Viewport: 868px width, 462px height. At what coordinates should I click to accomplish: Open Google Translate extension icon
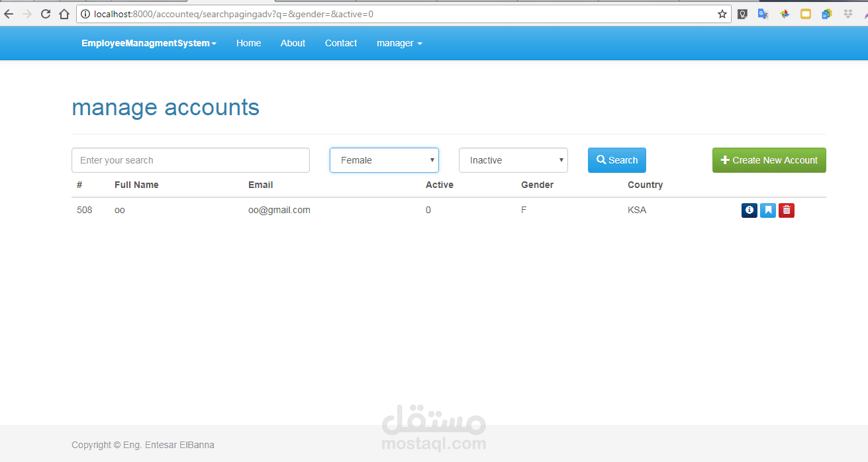(x=763, y=14)
